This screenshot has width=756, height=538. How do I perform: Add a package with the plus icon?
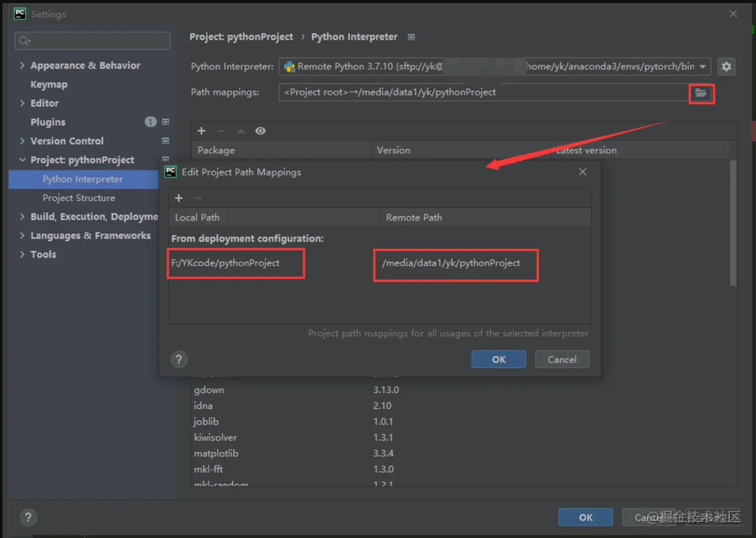pos(202,131)
